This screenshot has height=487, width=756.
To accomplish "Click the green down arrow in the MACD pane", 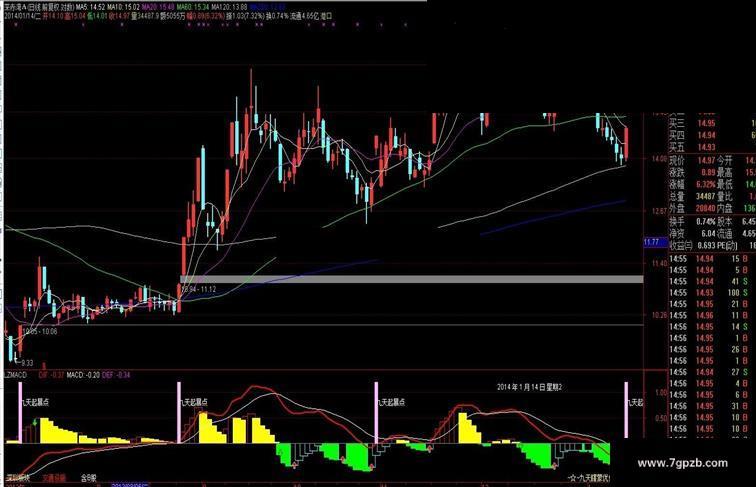I will pos(35,423).
